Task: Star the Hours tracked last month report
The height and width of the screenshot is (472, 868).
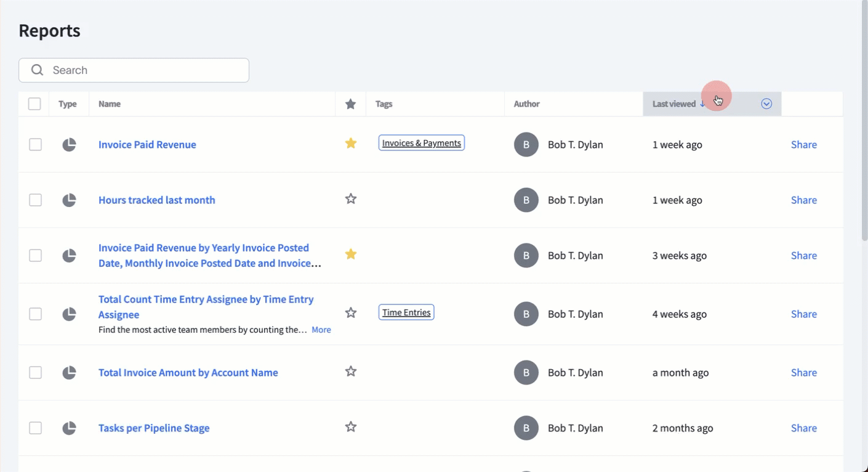Action: 351,199
